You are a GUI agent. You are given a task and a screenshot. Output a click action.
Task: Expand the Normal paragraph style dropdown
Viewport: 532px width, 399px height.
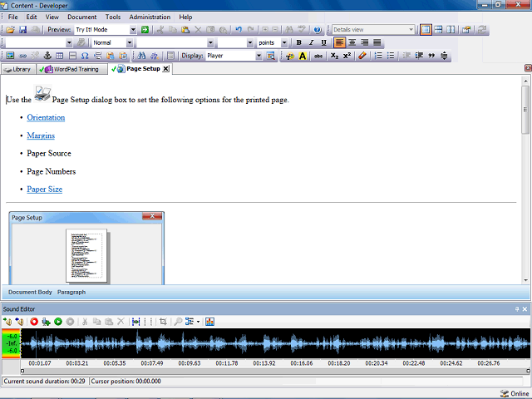coord(130,42)
